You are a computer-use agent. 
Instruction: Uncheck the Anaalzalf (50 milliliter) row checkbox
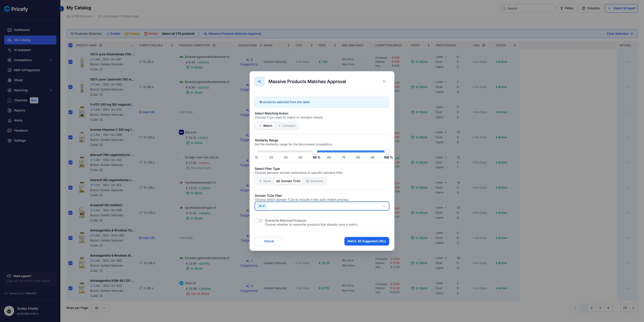tap(70, 213)
